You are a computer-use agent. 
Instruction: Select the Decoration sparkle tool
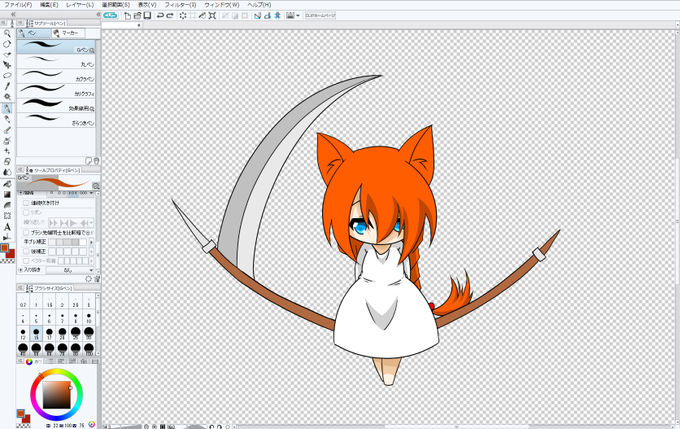pos(7,151)
